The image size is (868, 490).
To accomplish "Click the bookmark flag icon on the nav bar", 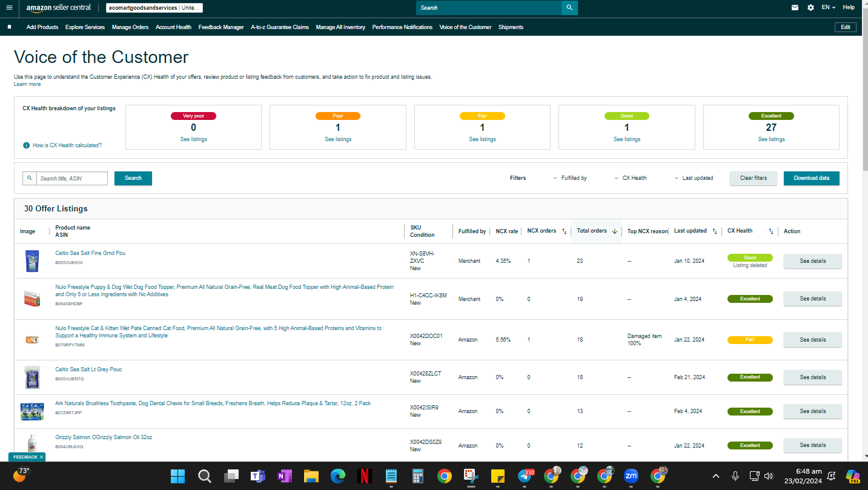I will (x=10, y=27).
